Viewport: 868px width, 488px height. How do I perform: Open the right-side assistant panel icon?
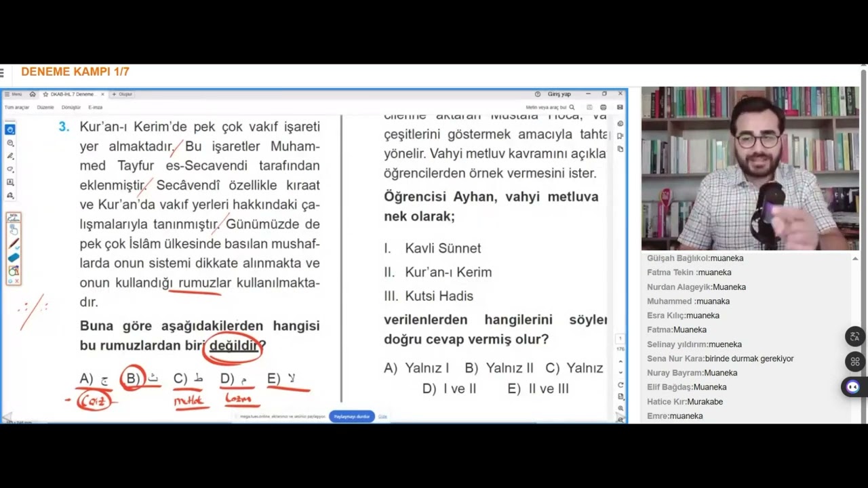(620, 124)
